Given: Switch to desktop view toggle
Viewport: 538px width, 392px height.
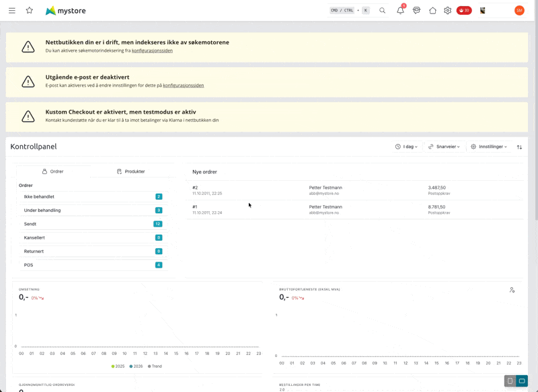Looking at the screenshot, I should point(522,381).
